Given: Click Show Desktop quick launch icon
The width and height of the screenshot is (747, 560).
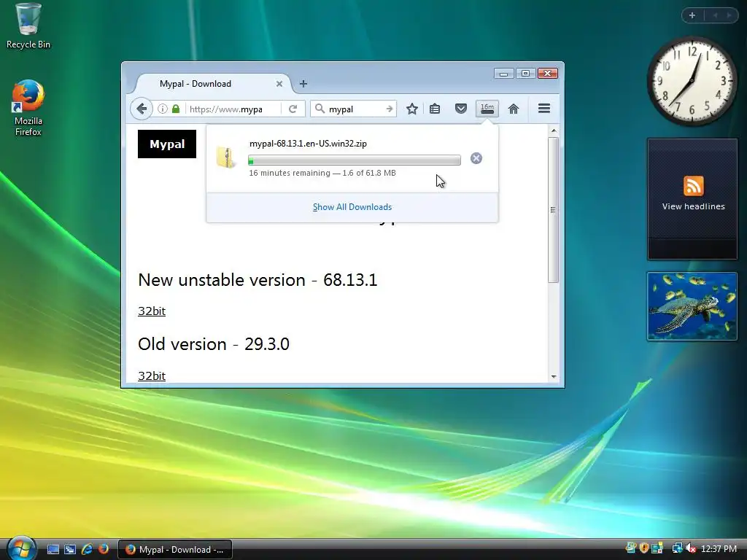Looking at the screenshot, I should pyautogui.click(x=53, y=550).
